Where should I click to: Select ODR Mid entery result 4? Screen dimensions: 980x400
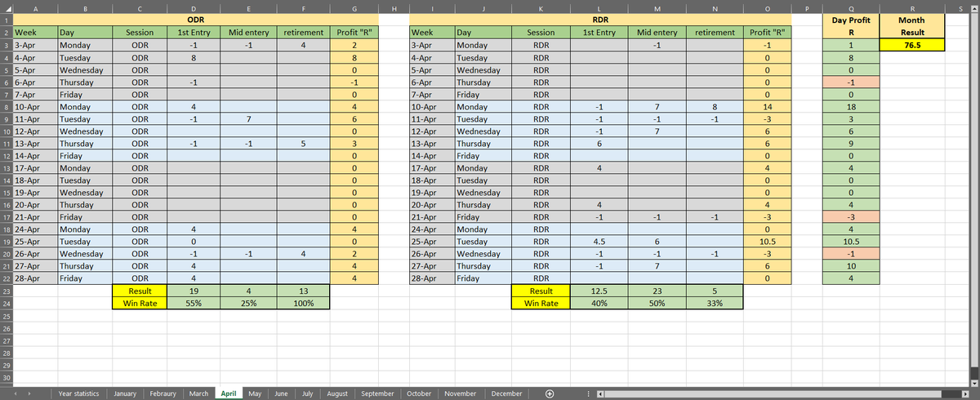(x=247, y=291)
